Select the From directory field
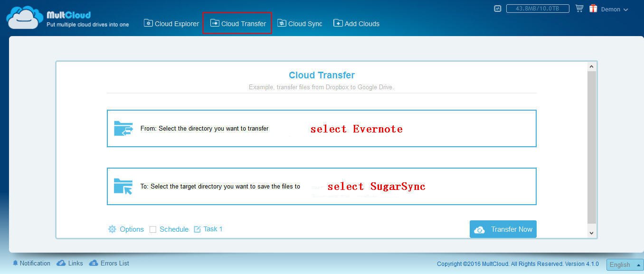The image size is (644, 274). 322,128
